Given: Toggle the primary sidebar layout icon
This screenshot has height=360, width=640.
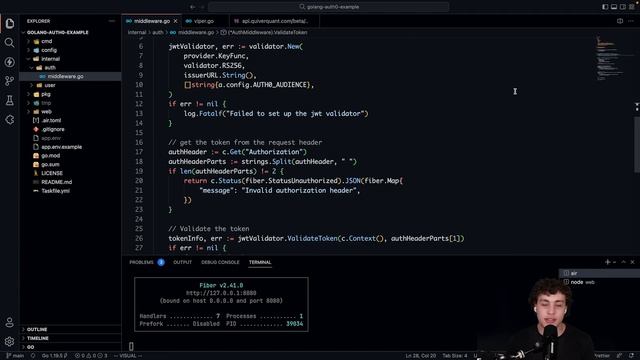Looking at the screenshot, I should (x=605, y=7).
